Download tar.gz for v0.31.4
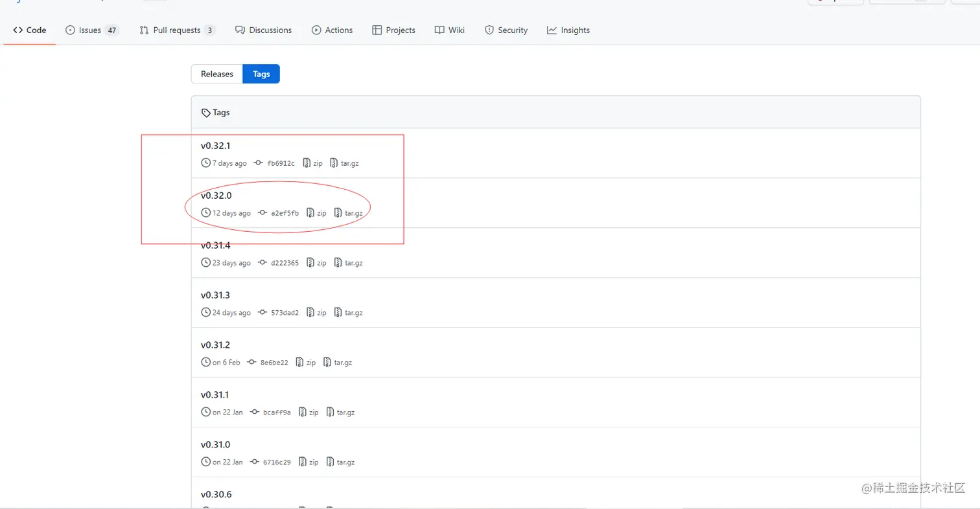Image resolution: width=980 pixels, height=509 pixels. 348,263
